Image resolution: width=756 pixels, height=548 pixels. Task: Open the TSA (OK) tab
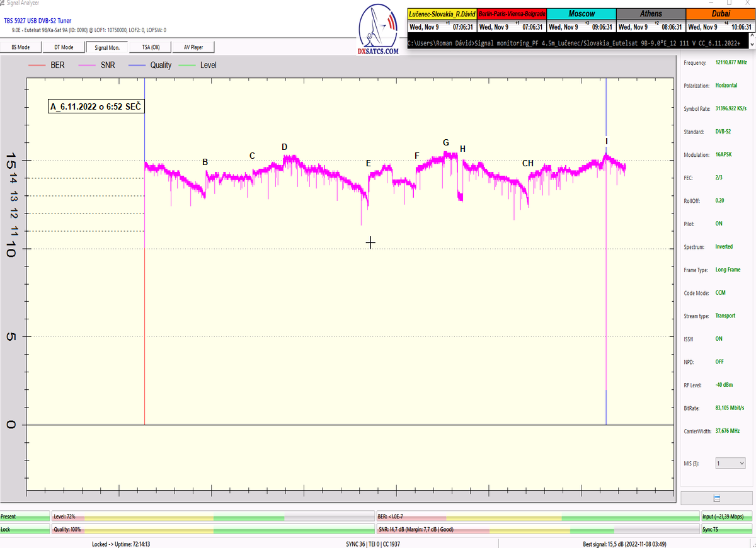[x=150, y=47]
